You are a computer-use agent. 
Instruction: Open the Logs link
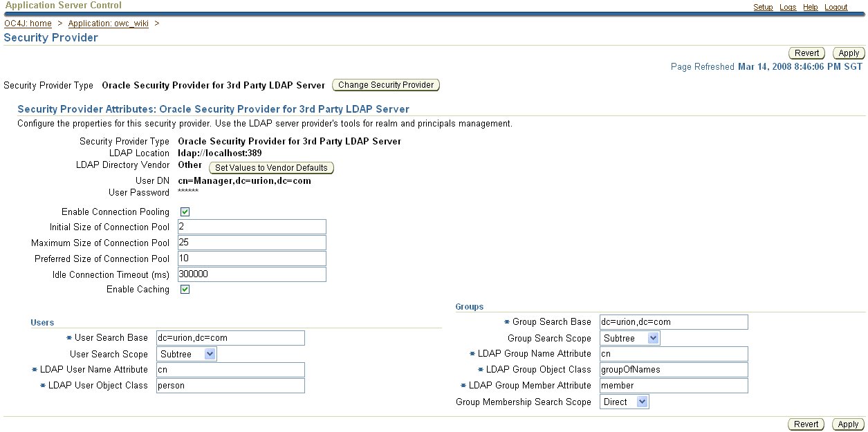point(788,7)
